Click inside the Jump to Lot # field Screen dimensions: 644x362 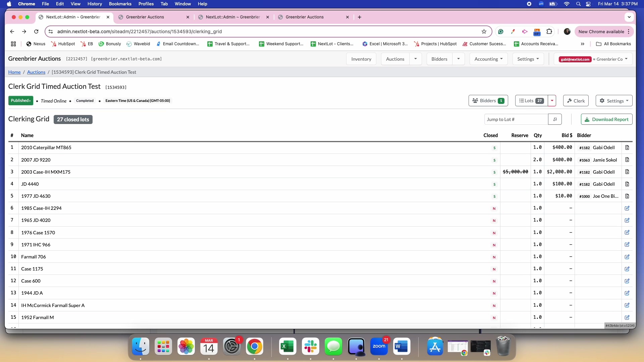(x=517, y=119)
